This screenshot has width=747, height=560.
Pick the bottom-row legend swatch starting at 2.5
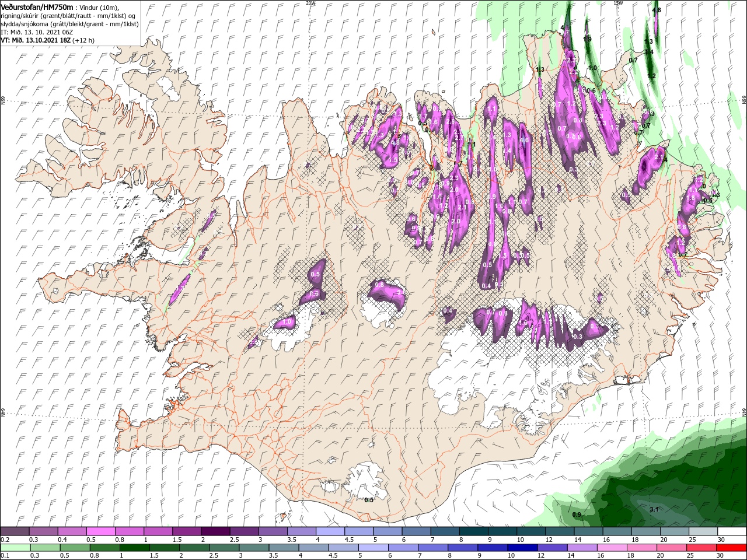point(224,548)
